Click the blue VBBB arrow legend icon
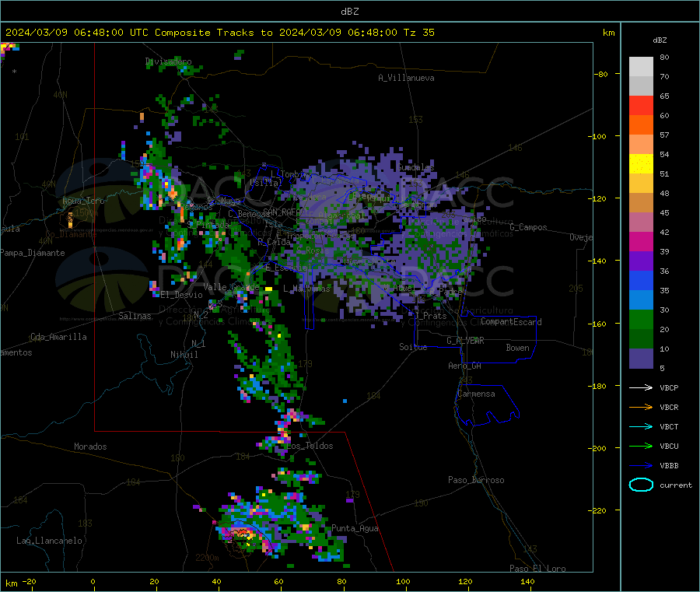700x592 pixels. click(x=641, y=465)
